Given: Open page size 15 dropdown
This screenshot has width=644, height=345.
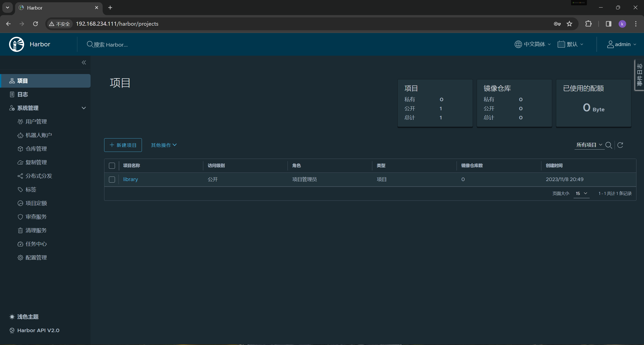Looking at the screenshot, I should [581, 193].
